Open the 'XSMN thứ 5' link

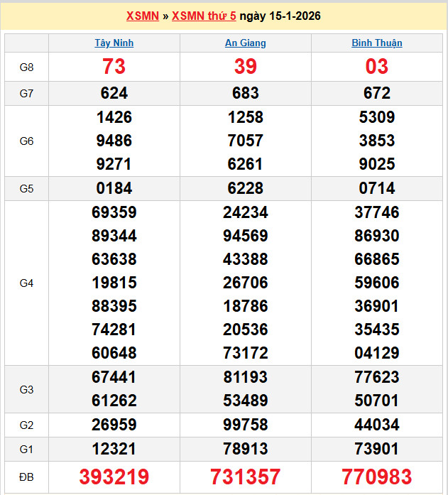[204, 16]
